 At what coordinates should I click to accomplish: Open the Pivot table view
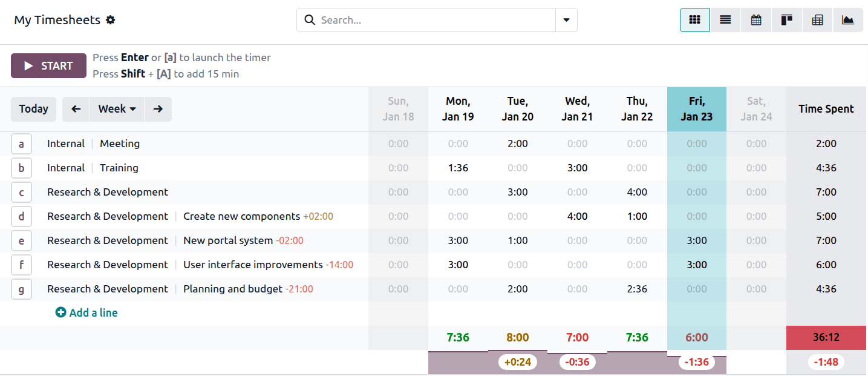coord(817,19)
